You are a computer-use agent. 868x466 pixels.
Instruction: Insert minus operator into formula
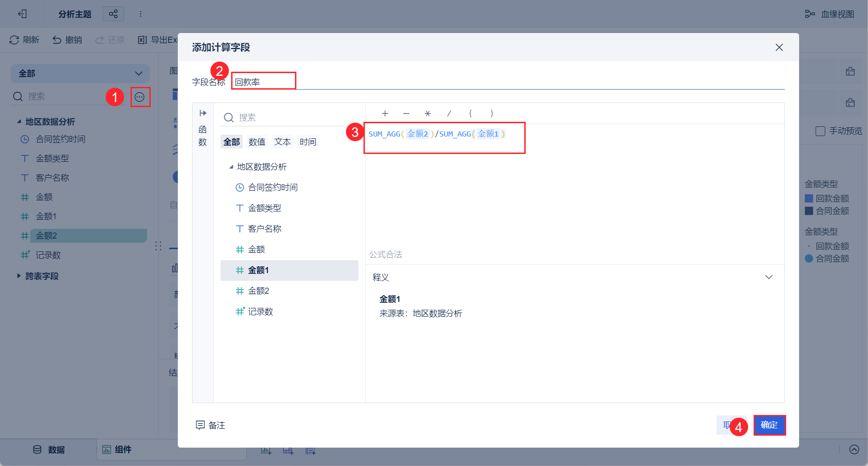pos(406,114)
